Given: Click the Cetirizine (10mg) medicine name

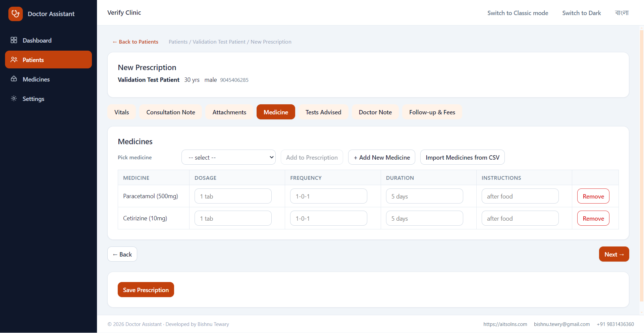Looking at the screenshot, I should coord(145,218).
